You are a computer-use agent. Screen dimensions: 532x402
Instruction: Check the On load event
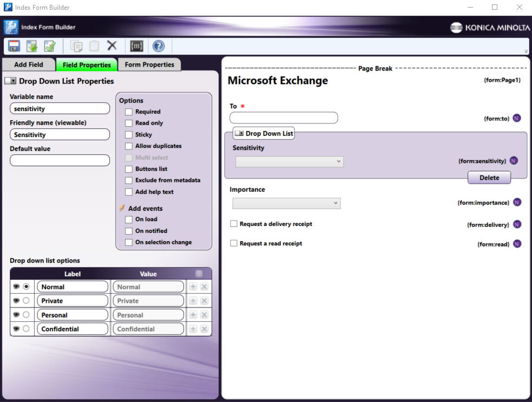pyautogui.click(x=129, y=219)
